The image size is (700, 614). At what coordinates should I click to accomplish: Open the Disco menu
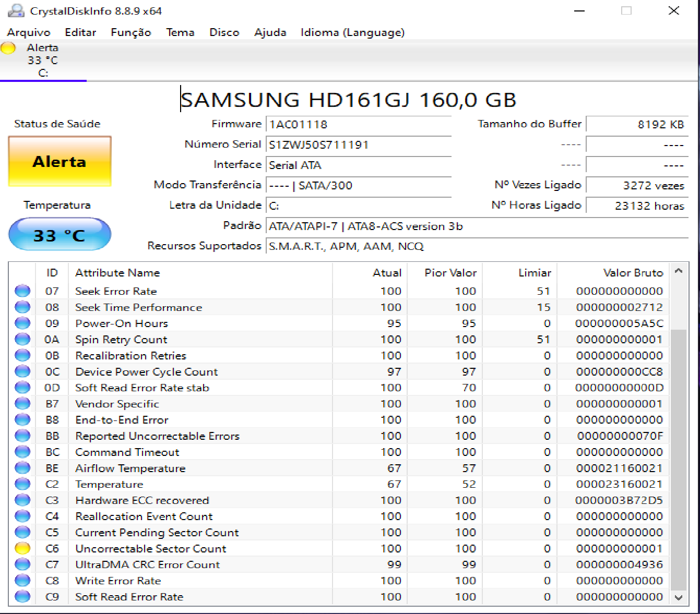coord(224,32)
